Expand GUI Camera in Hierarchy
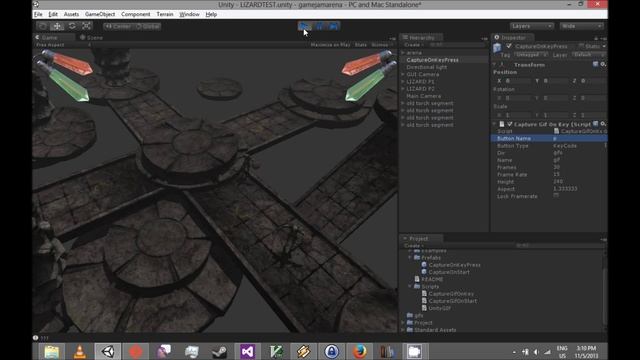The width and height of the screenshot is (640, 360). tap(403, 75)
